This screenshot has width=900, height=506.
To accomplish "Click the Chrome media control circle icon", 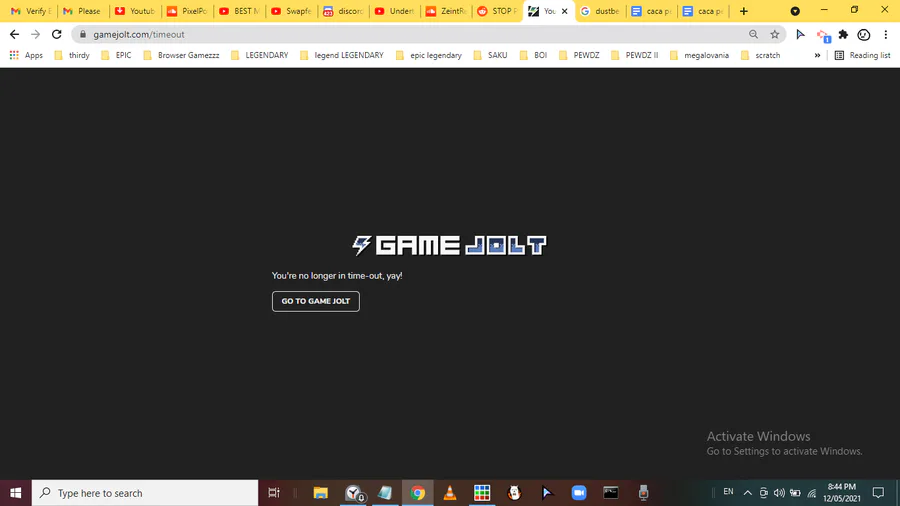I will tap(795, 11).
